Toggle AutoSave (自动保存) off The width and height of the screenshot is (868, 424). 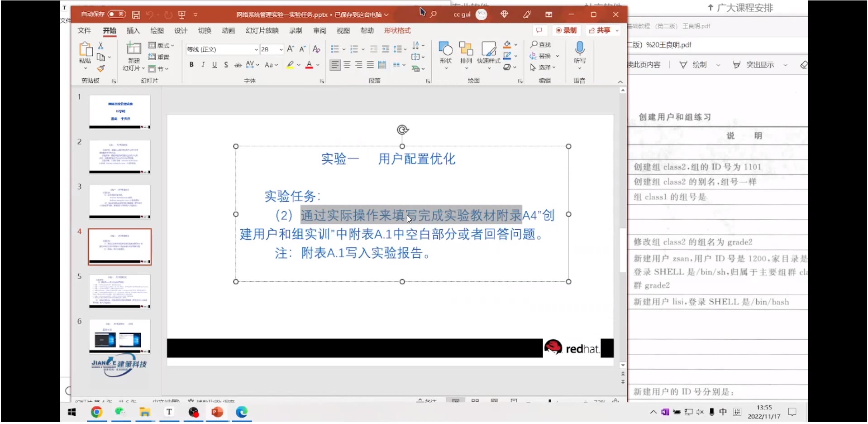tap(116, 14)
